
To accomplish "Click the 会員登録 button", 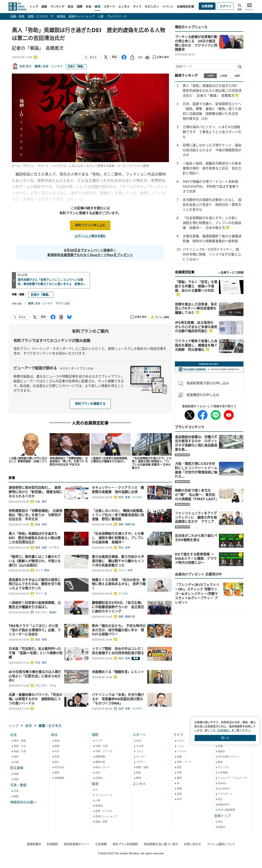I will [207, 6].
